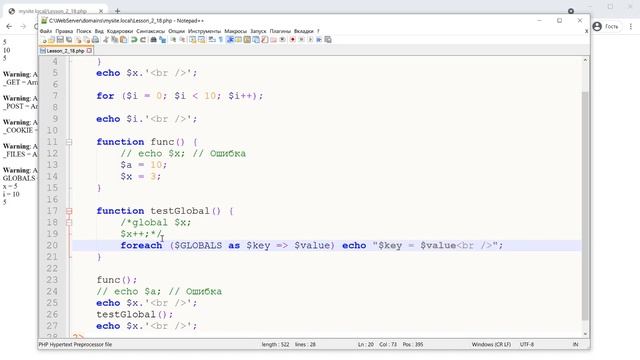Create a new file via toolbar icon
640x360 pixels.
pyautogui.click(x=43, y=40)
